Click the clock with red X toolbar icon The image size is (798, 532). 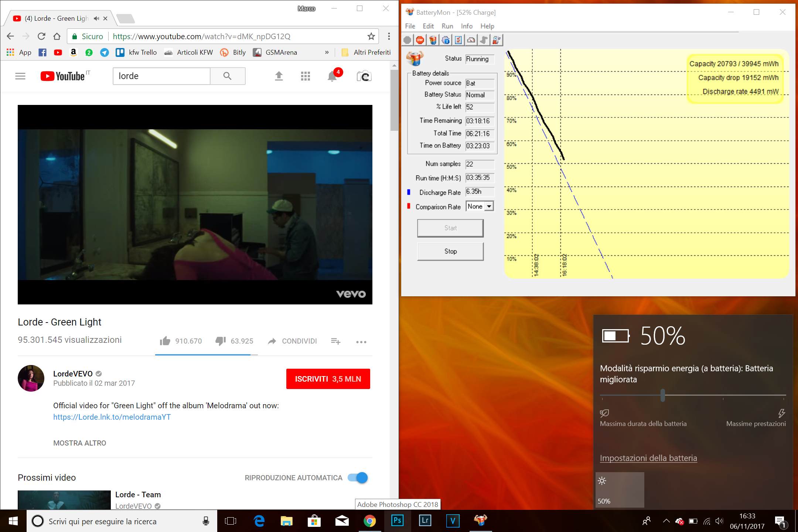(496, 40)
